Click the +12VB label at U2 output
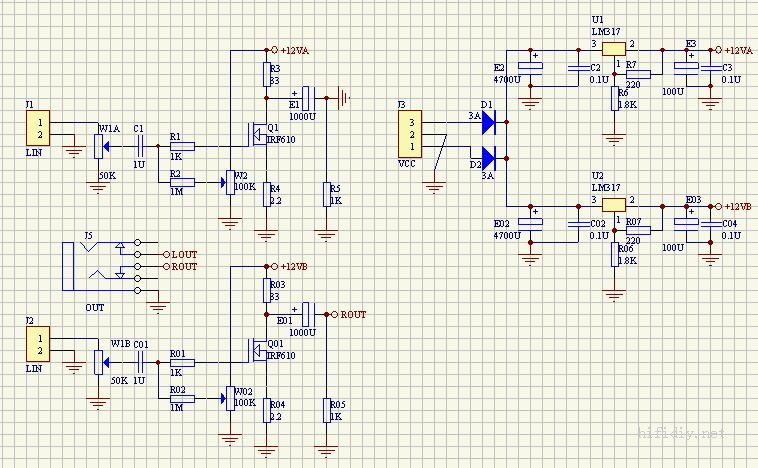The image size is (758, 468). [734, 205]
